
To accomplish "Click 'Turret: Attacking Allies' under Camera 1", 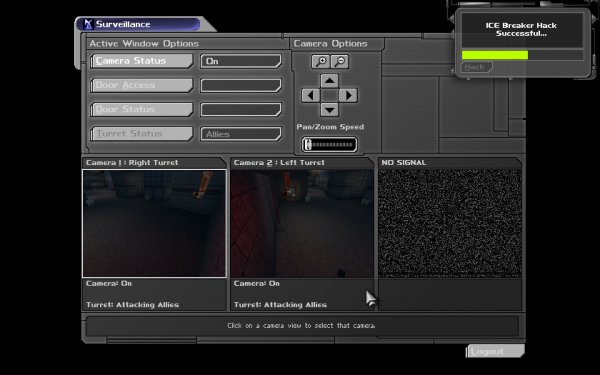I will point(132,305).
